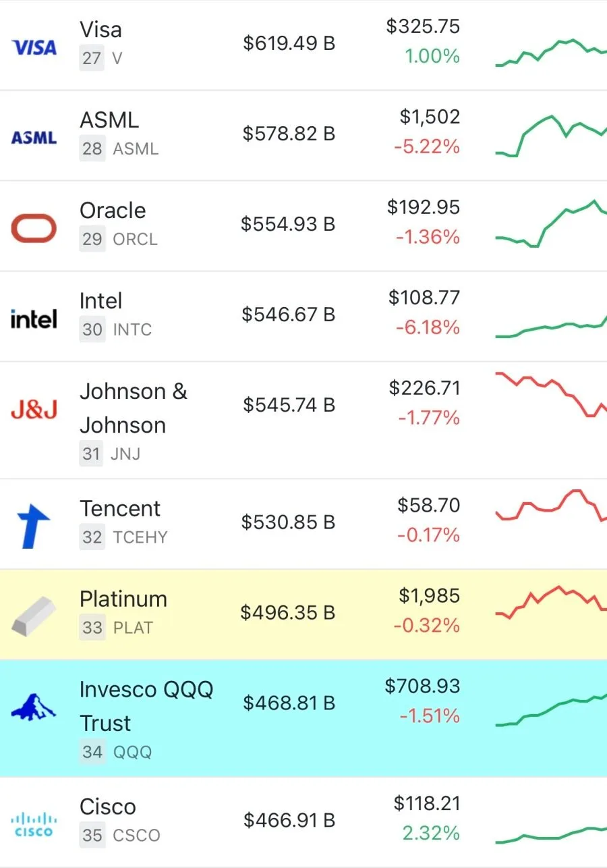The image size is (607, 868).
Task: Open the Visa logo icon
Action: pos(34,47)
